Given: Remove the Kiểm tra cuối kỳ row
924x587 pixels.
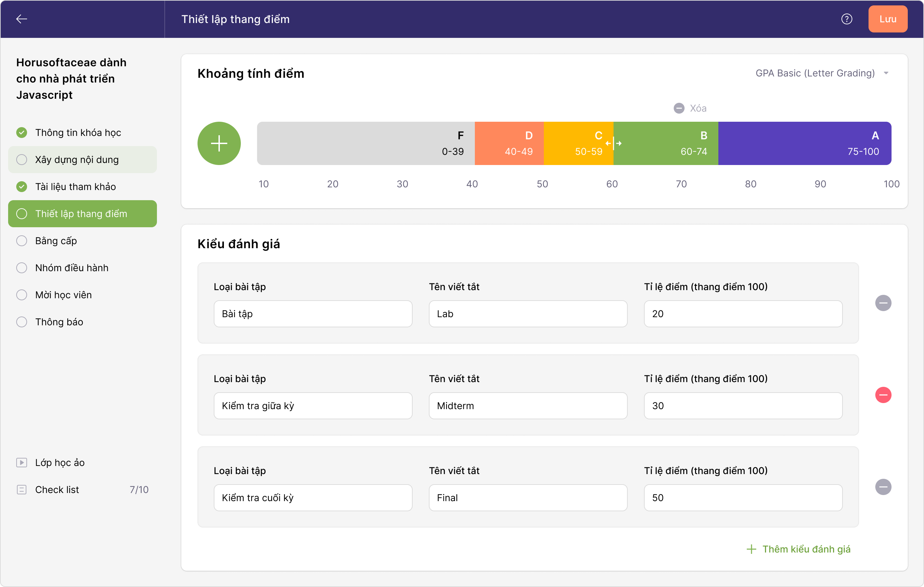Looking at the screenshot, I should [883, 487].
